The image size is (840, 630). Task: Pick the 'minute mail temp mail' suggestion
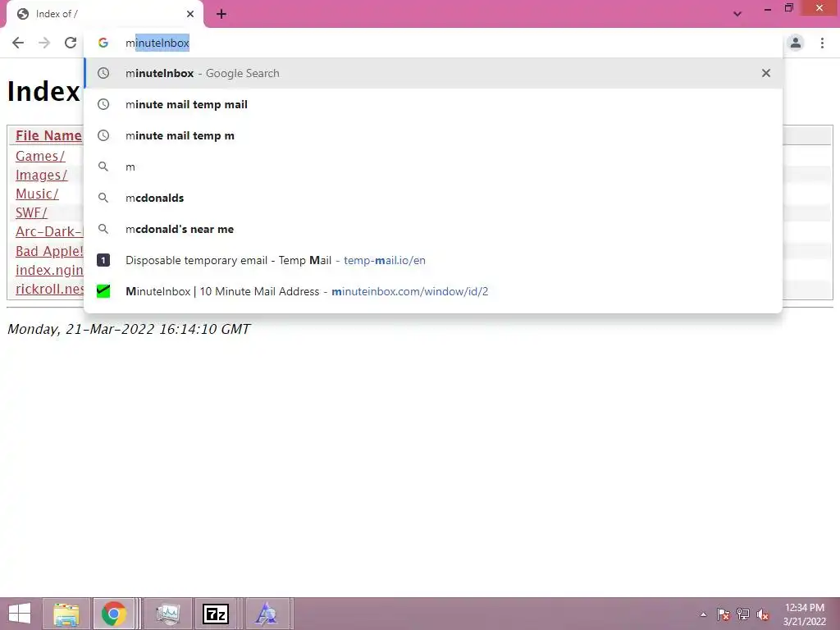point(433,104)
